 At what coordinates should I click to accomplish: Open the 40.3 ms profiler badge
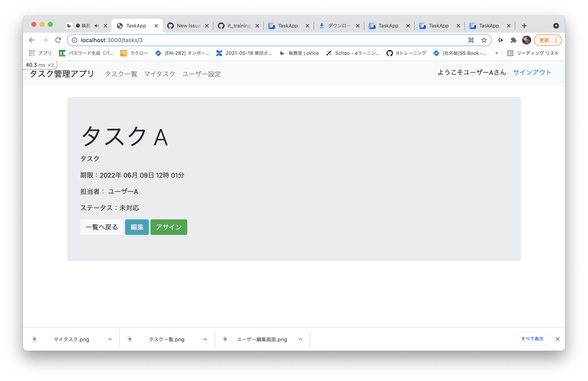tap(40, 65)
